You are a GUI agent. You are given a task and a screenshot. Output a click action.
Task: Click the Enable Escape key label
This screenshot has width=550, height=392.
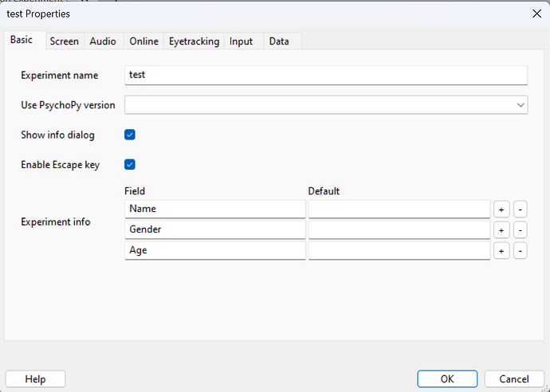(61, 165)
